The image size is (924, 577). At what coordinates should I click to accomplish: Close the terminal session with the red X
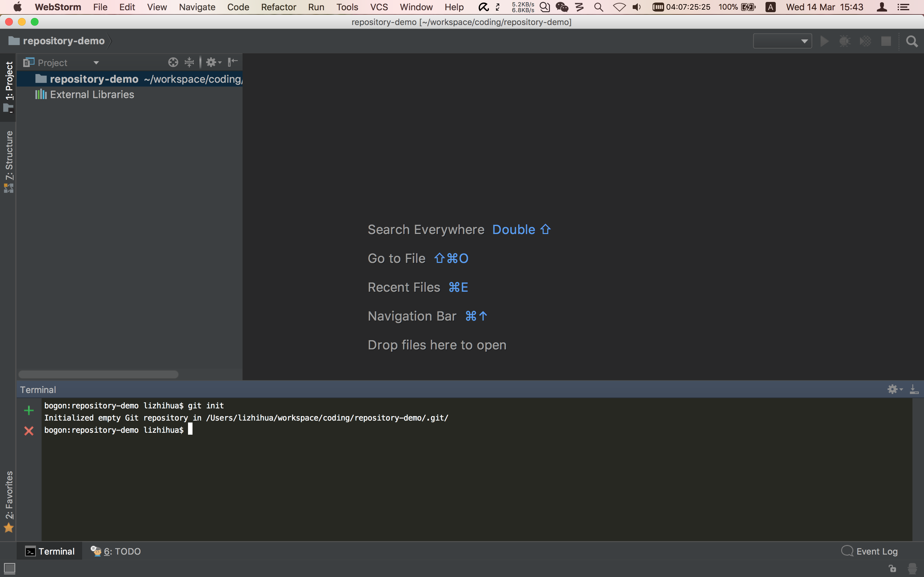pos(29,431)
